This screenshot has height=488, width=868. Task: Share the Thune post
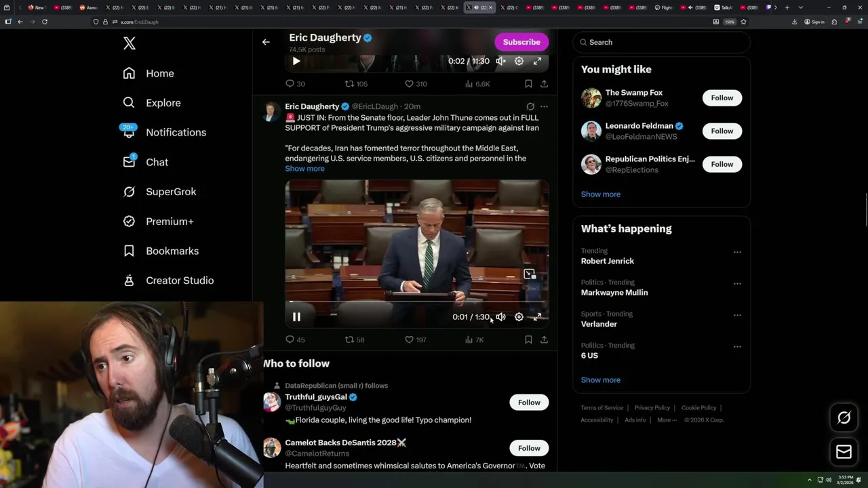click(x=544, y=340)
